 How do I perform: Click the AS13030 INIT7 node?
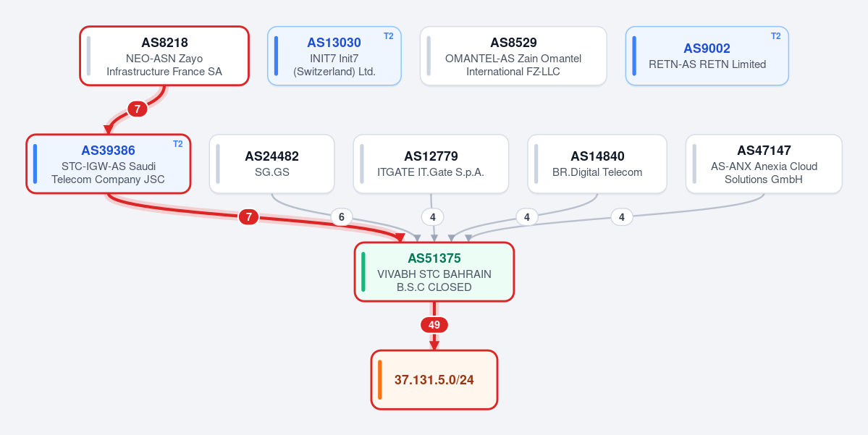334,56
